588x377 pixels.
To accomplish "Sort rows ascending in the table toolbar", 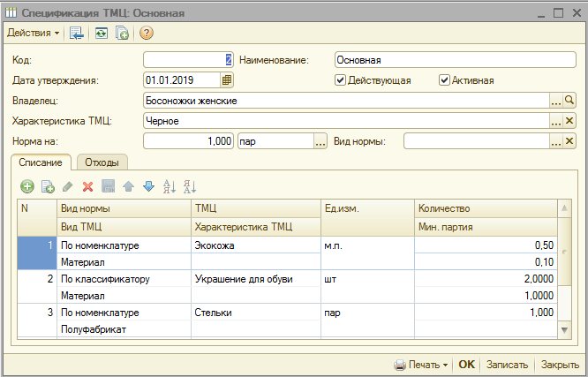I will click(170, 186).
